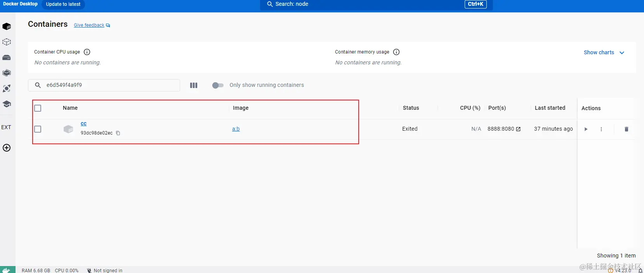This screenshot has width=644, height=273.
Task: Open the cc container link
Action: (83, 124)
